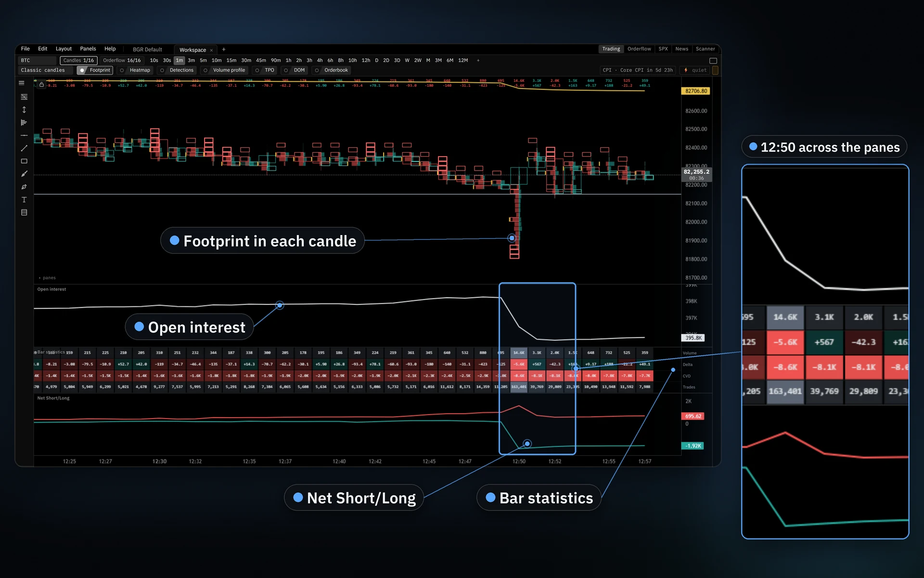Image resolution: width=924 pixels, height=578 pixels.
Task: Open the Layout menu
Action: pos(64,49)
